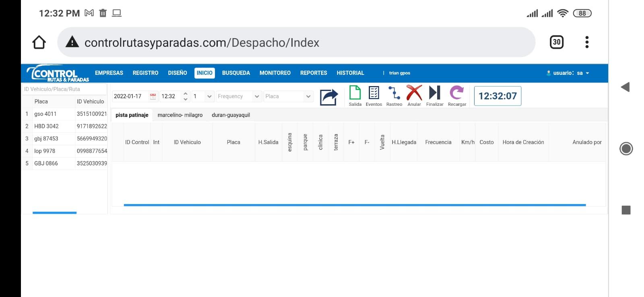The height and width of the screenshot is (297, 644).
Task: Select the INICIO menu item
Action: pos(204,73)
